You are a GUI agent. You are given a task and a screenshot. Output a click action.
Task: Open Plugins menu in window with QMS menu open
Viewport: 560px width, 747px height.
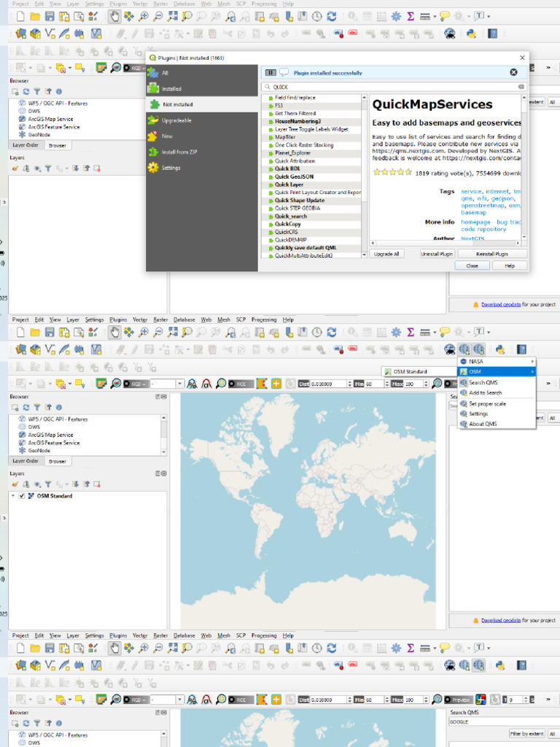pyautogui.click(x=118, y=320)
